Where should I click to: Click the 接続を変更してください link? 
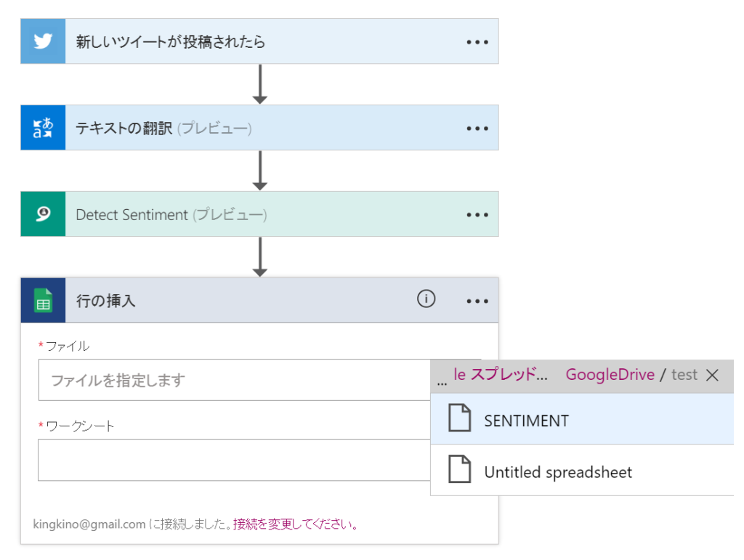295,524
